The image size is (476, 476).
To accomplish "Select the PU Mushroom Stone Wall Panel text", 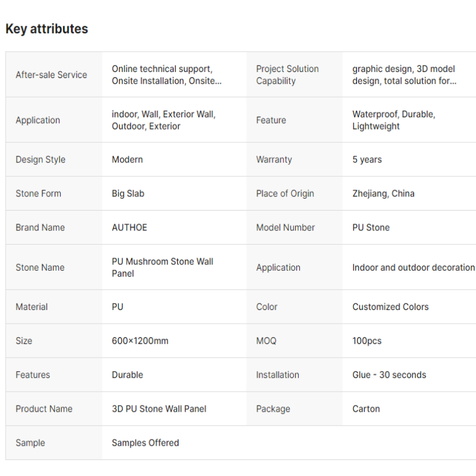I will tap(162, 267).
